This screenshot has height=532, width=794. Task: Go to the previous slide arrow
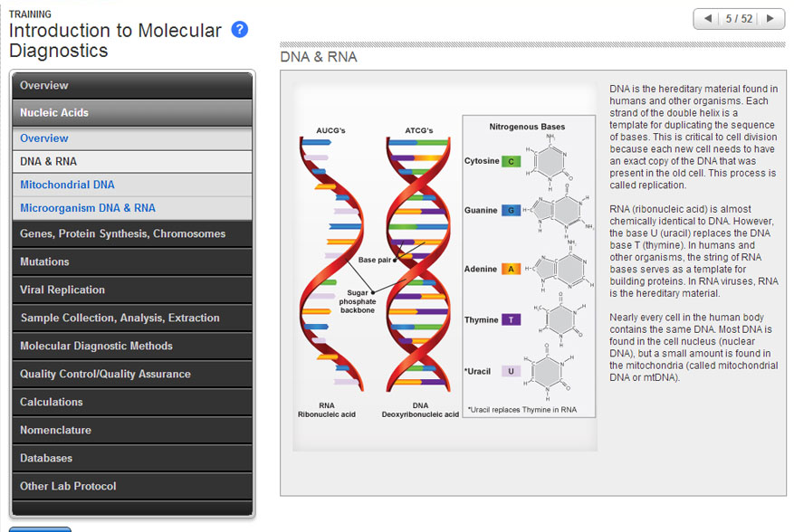(x=708, y=18)
